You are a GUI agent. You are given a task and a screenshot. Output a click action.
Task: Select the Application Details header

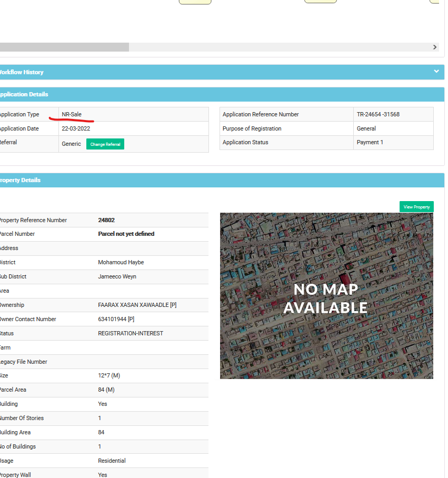[x=222, y=94]
